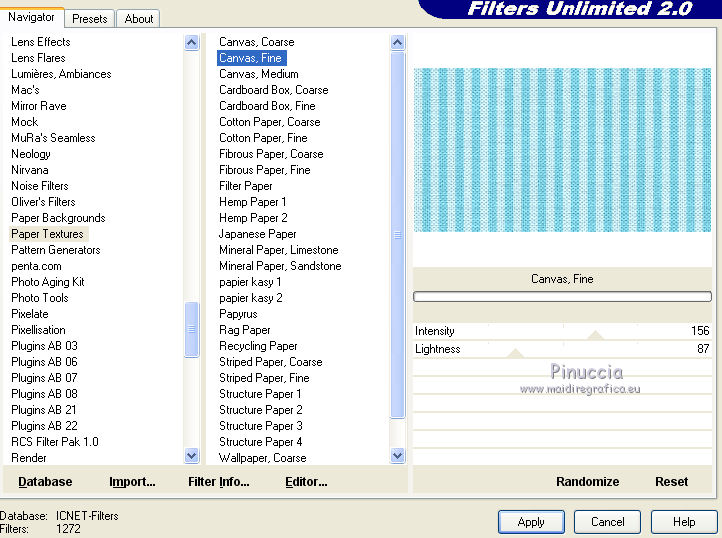The width and height of the screenshot is (722, 538).
Task: Click the category list scrollbar thumb
Action: (x=192, y=329)
